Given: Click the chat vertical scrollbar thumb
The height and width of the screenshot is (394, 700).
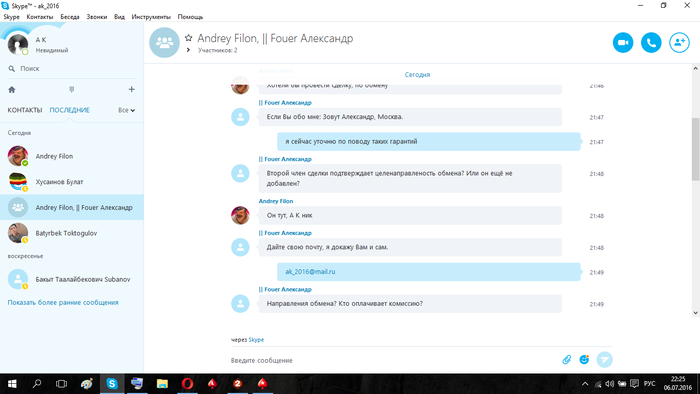Looking at the screenshot, I should (696, 149).
